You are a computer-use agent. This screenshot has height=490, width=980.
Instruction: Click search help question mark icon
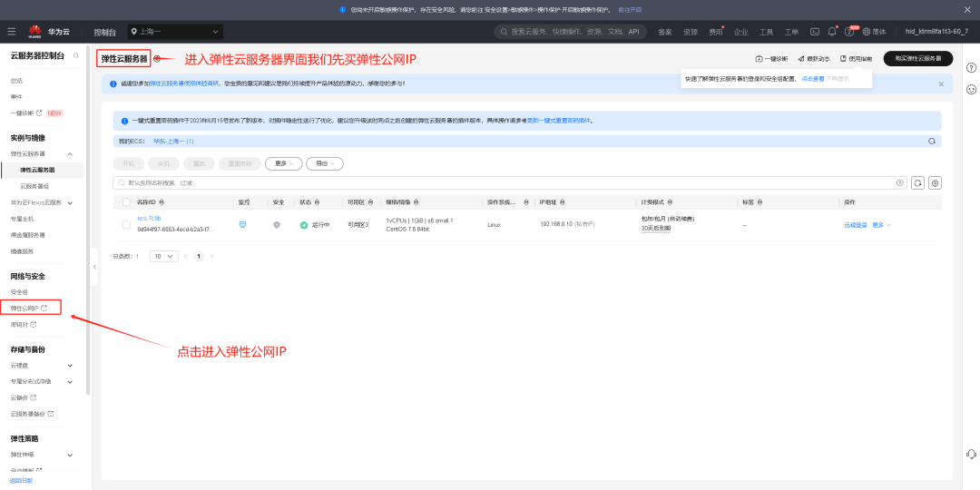[x=900, y=182]
